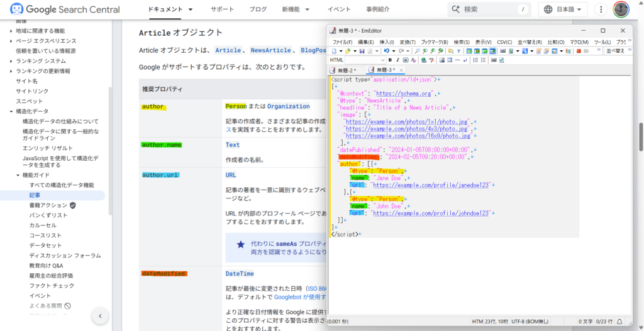Click the Organization link in author row

pyautogui.click(x=288, y=106)
